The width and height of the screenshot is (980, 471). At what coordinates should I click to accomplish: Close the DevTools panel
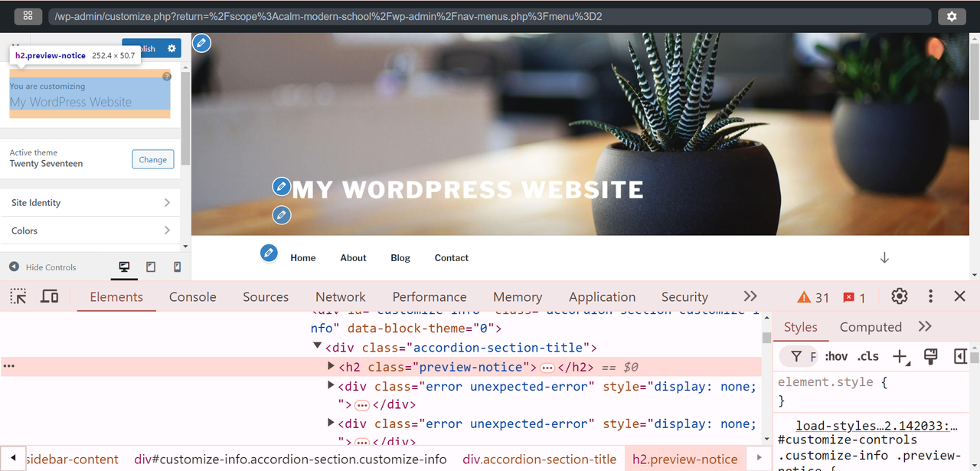tap(960, 296)
